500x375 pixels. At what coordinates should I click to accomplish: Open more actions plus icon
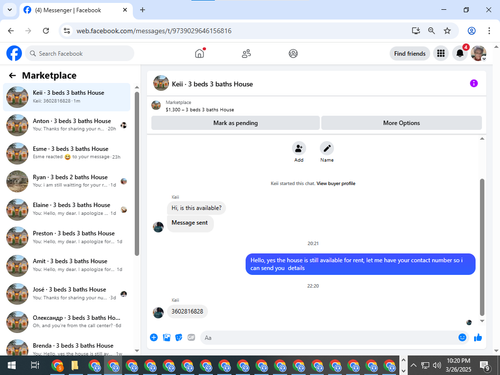tap(154, 337)
